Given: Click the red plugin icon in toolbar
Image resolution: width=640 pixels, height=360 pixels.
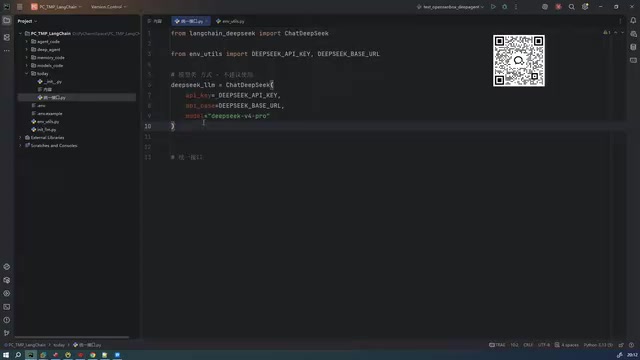Looking at the screenshot, I should pos(558,7).
